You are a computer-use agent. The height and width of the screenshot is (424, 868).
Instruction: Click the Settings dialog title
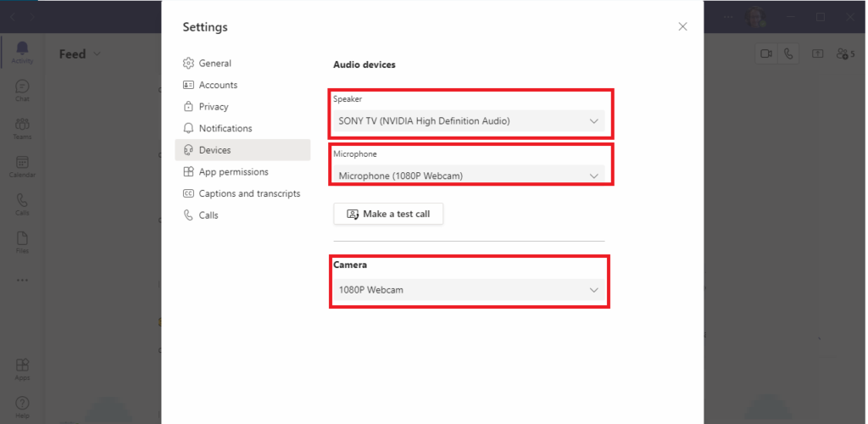(x=205, y=26)
